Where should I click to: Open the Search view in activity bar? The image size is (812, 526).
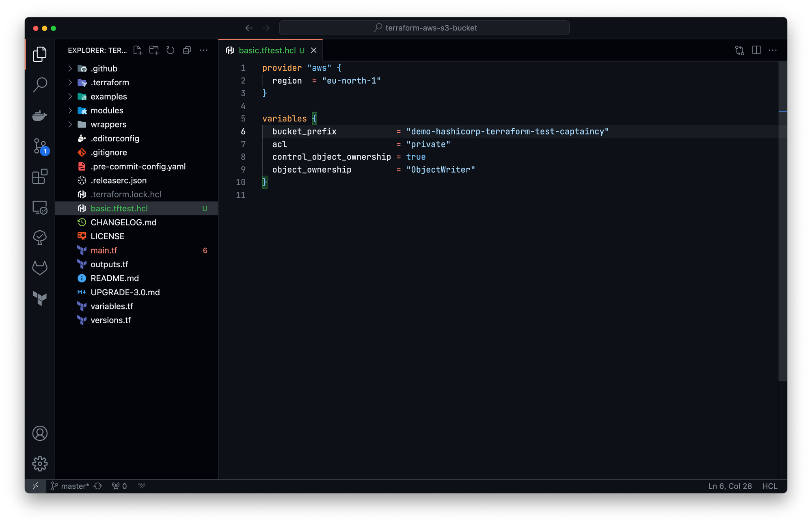point(40,84)
